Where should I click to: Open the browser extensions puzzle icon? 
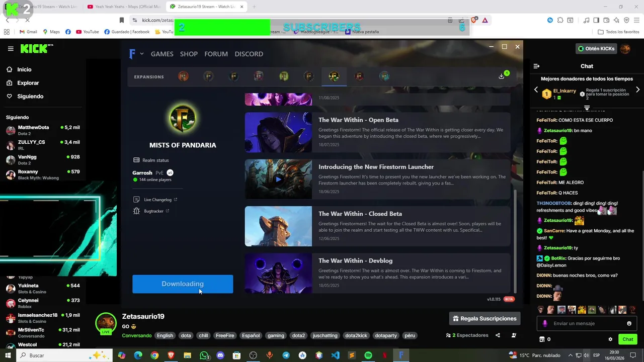point(560,20)
